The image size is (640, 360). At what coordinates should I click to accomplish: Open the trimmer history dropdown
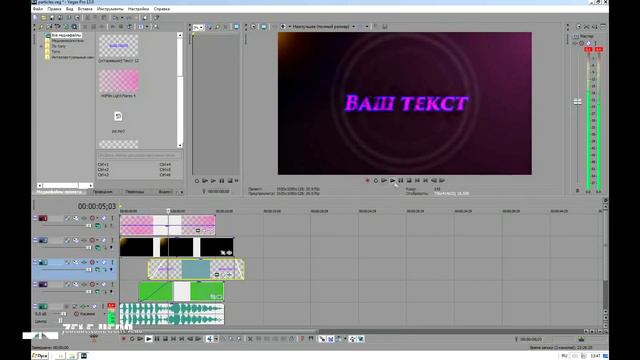coord(198,27)
